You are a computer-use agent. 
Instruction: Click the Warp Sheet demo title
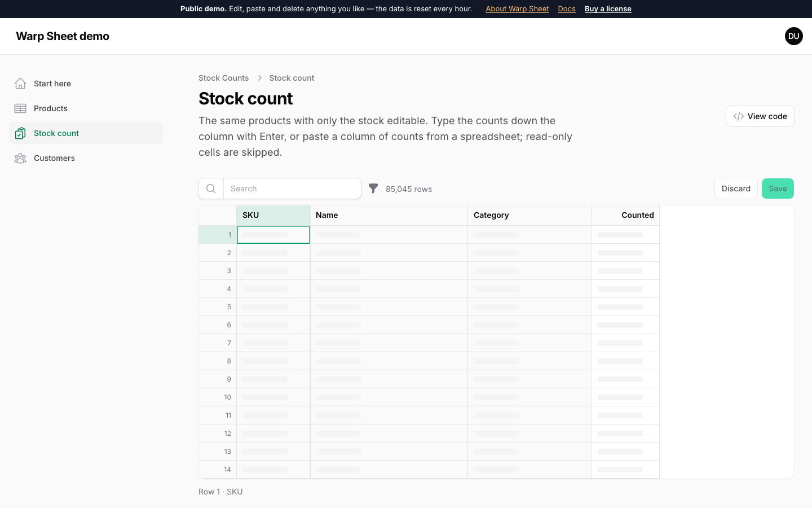[x=63, y=36]
